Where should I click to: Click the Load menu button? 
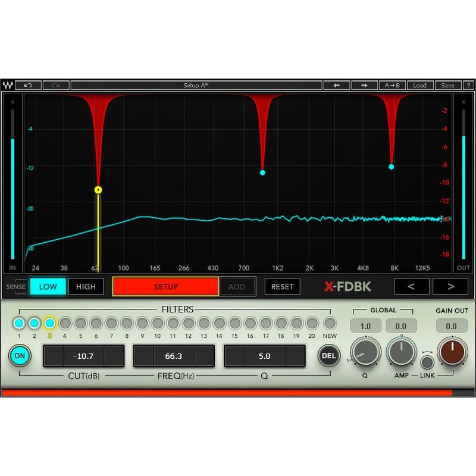[x=419, y=86]
